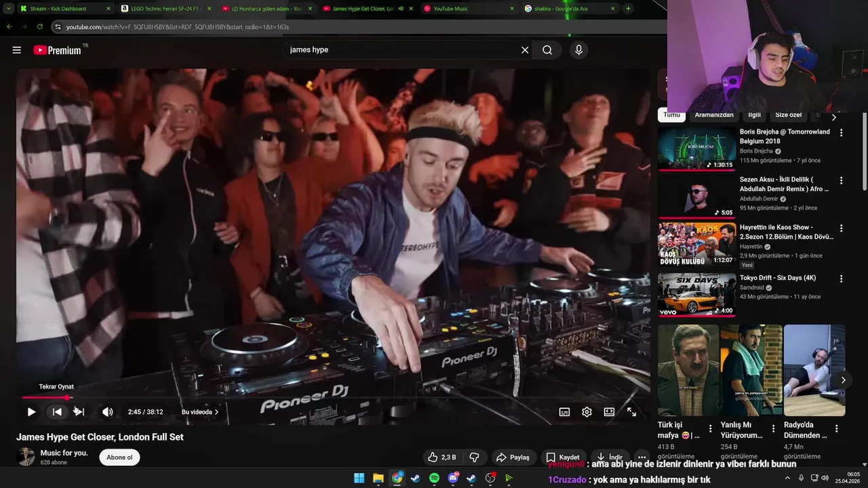
Task: Expand the 'Bu videoda' chapters chevron
Action: tap(216, 412)
